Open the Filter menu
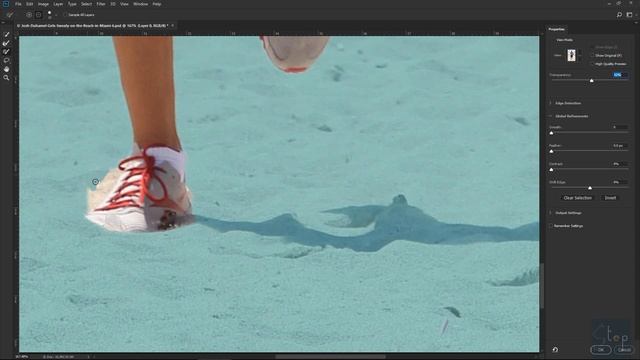This screenshot has height=360, width=640. (101, 4)
